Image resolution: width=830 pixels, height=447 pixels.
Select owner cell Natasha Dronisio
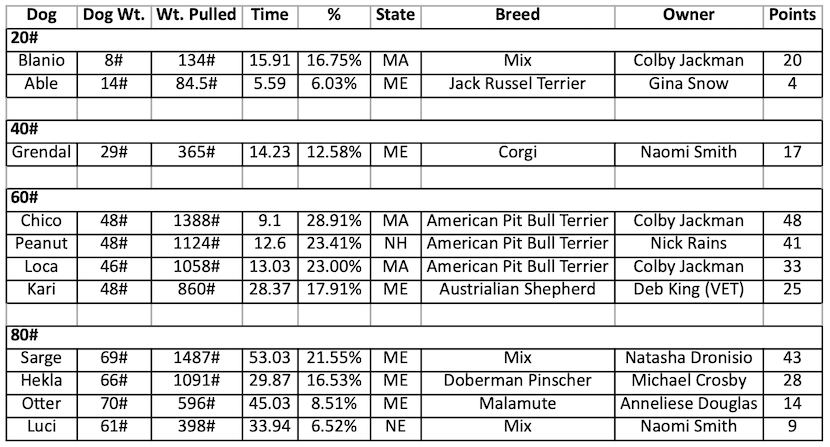(689, 357)
